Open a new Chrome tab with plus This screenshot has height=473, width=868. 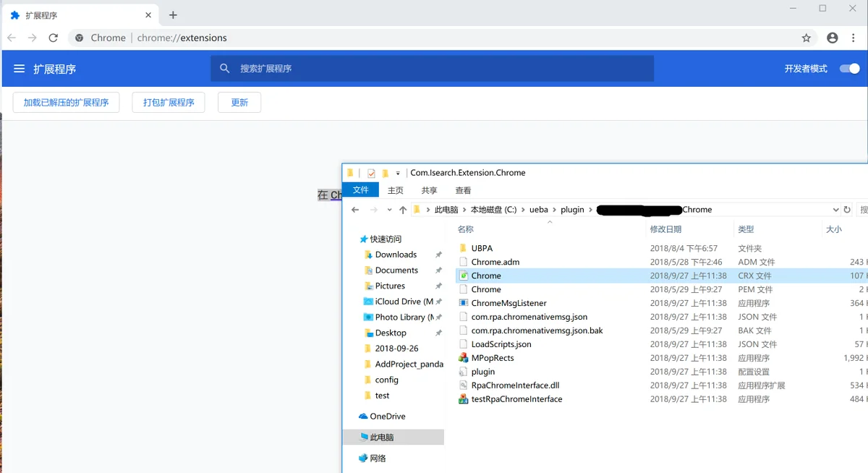(x=173, y=15)
